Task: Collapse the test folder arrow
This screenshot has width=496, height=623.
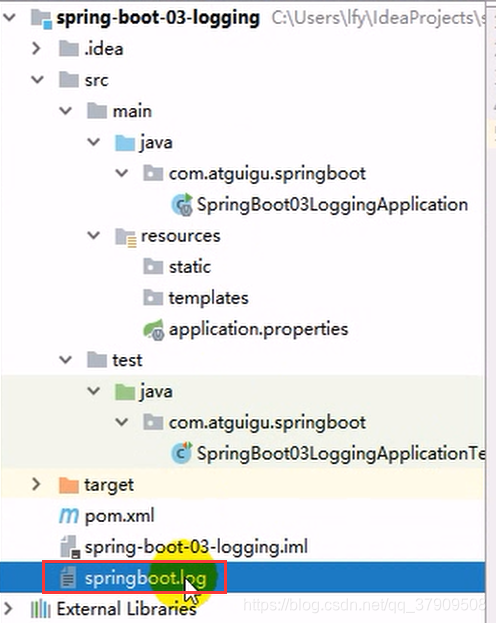Action: [66, 360]
